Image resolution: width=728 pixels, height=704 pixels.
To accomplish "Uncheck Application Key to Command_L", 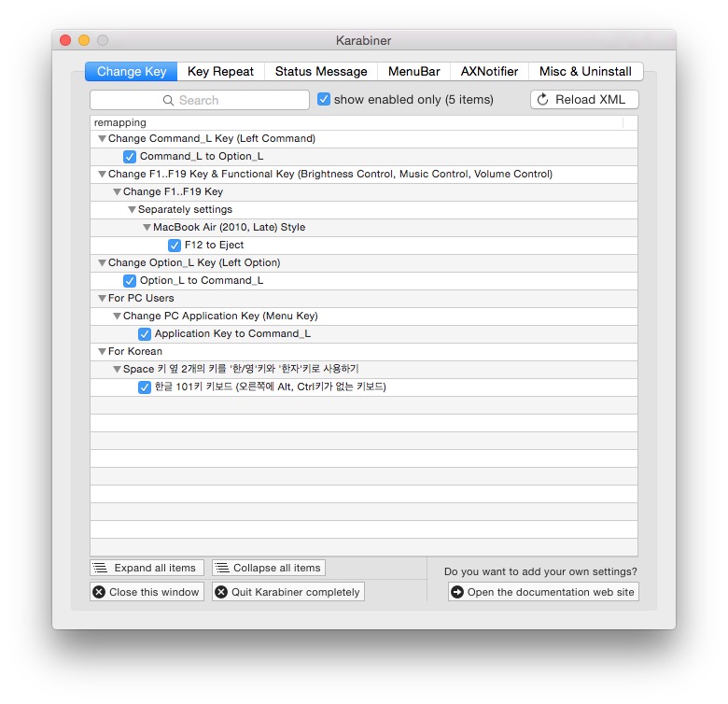I will [145, 334].
